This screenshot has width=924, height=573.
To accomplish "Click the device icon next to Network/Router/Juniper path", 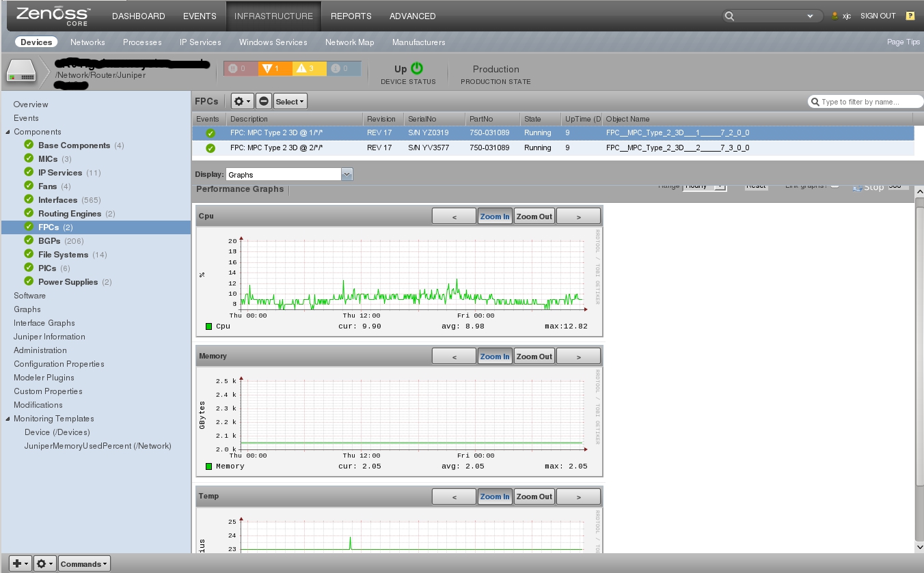I will tap(21, 70).
